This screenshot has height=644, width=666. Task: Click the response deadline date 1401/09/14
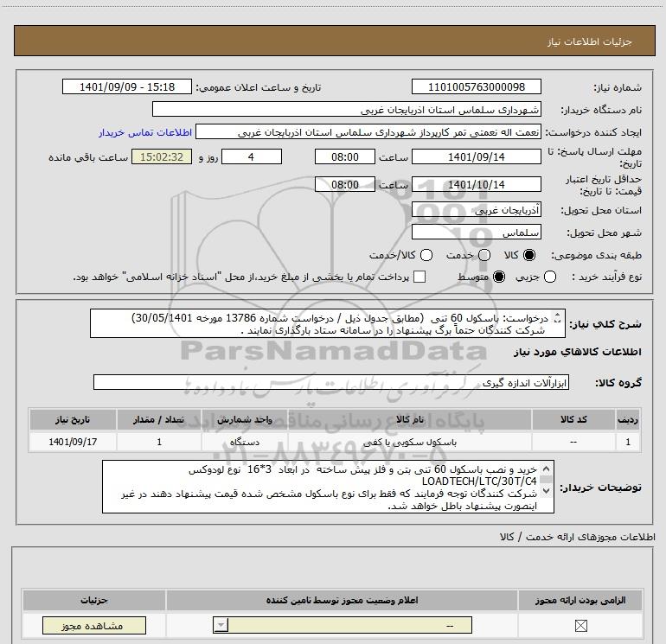[476, 156]
